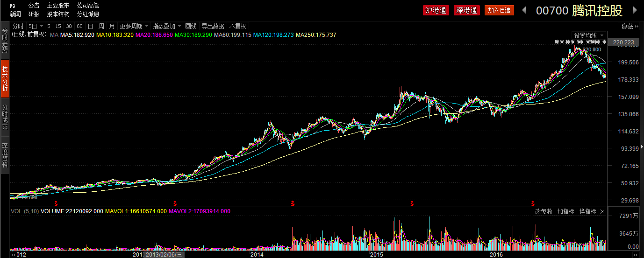The width and height of the screenshot is (644, 258).
Task: Select the 分时成交 side tab
Action: click(x=5, y=117)
